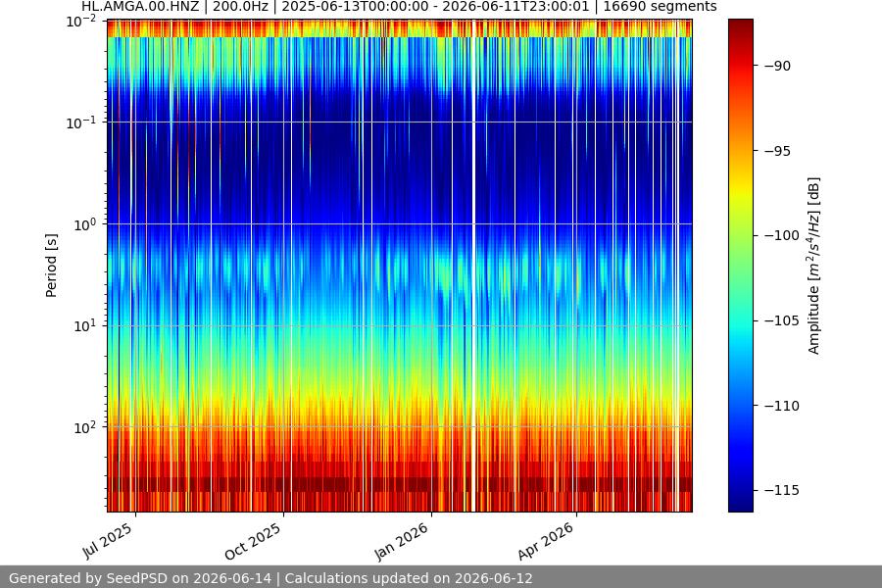Click the 'Period [s]' axis label
Screen dimensions: 882x588
51,266
